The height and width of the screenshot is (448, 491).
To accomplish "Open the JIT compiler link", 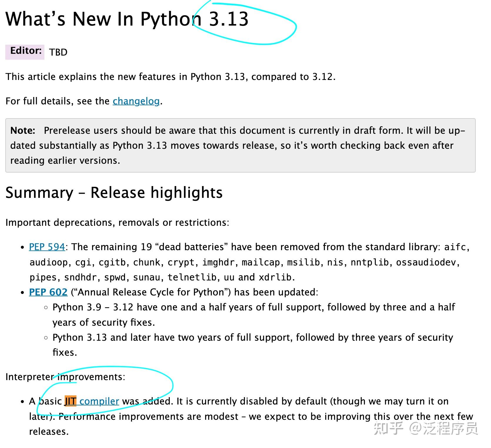I will click(x=99, y=401).
